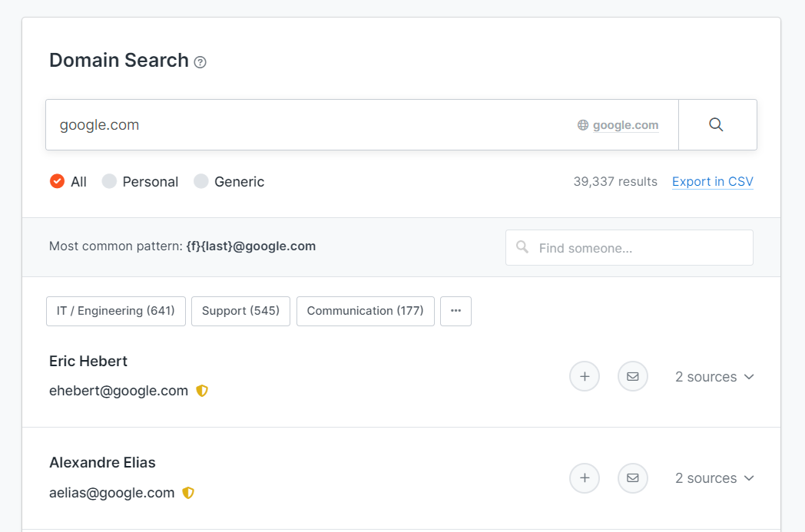Filter by IT / Engineering (641) department

point(116,311)
